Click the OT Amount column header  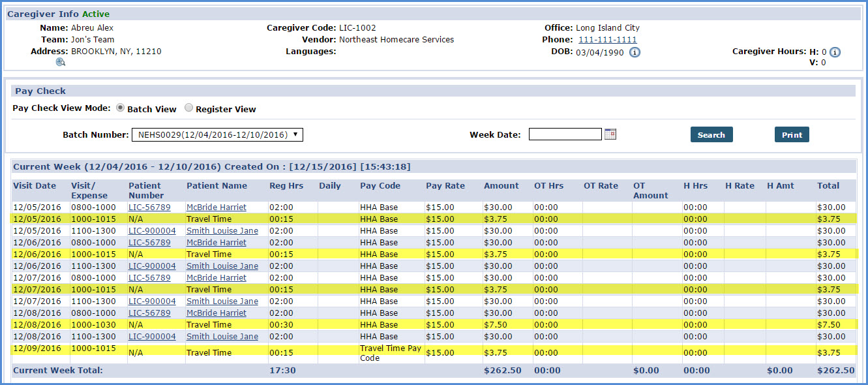tap(651, 191)
